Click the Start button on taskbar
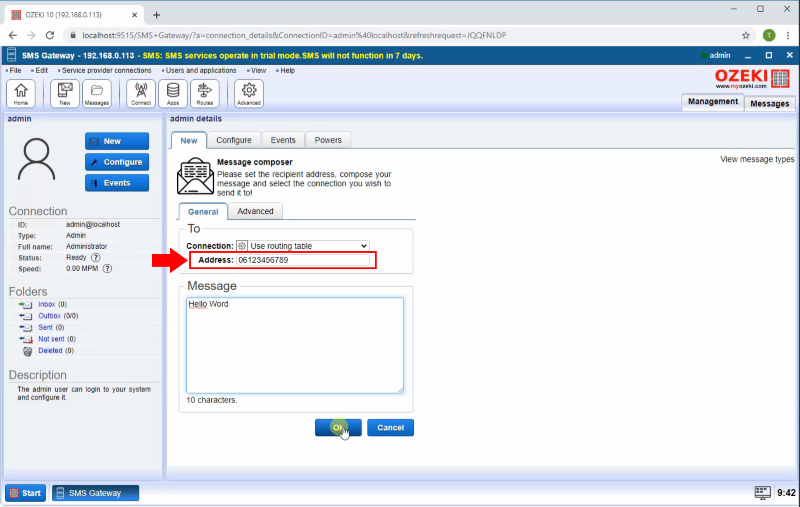Screen dimensions: 800x507 [26, 493]
